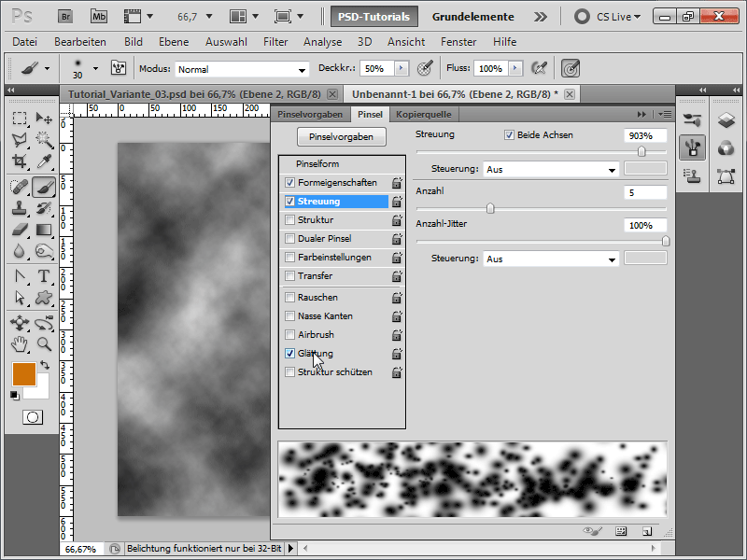This screenshot has width=747, height=560.
Task: Enable airbrush mode in options bar
Action: click(x=539, y=68)
